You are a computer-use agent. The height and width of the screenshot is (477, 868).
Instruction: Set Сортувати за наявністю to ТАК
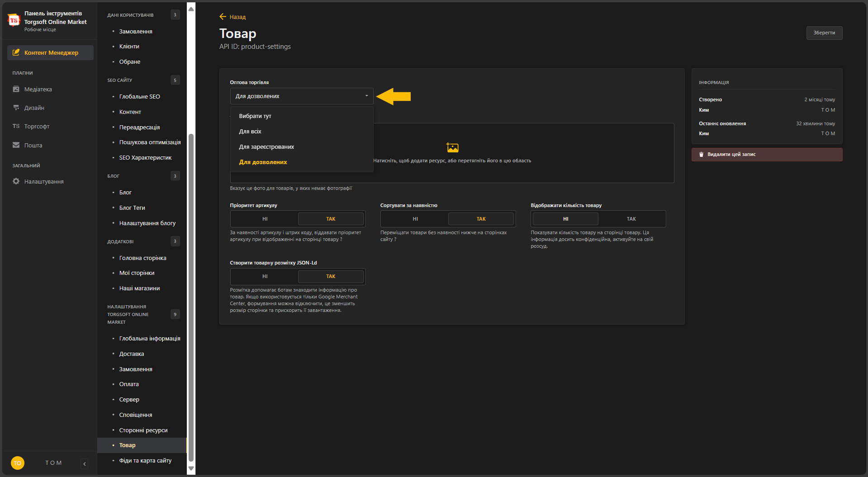tap(481, 219)
